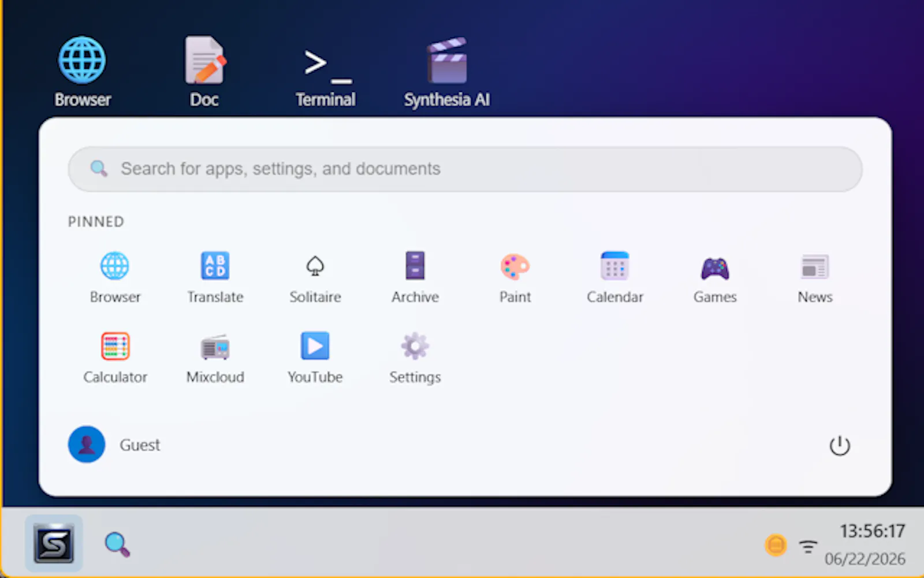Open the Calendar pinned app

[x=614, y=278]
